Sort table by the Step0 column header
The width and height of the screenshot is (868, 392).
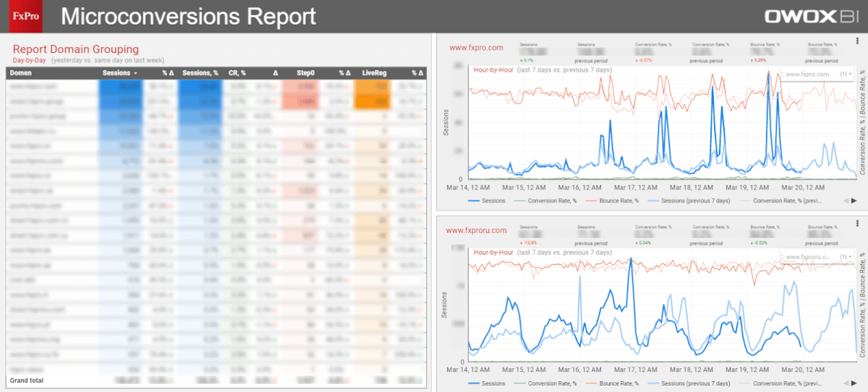click(305, 73)
